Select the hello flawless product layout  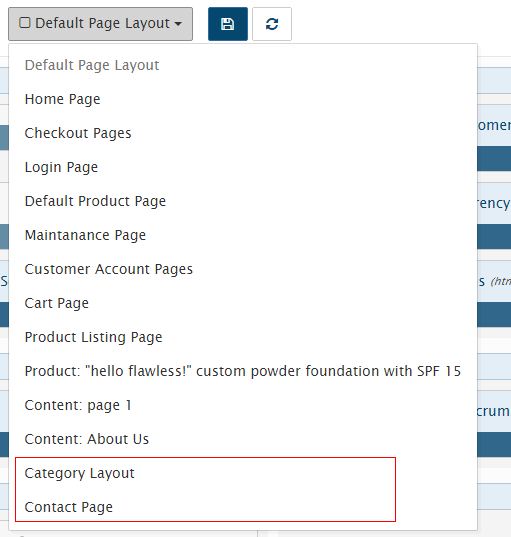pyautogui.click(x=243, y=371)
